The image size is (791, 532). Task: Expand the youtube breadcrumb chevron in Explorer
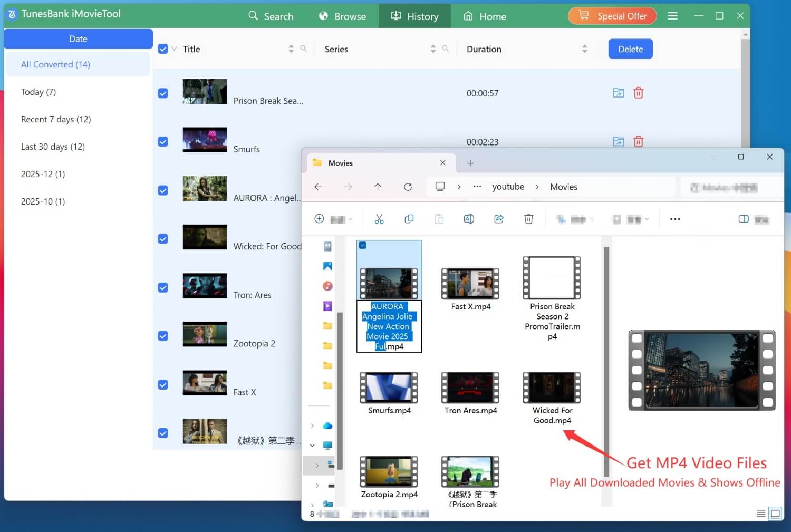(537, 187)
